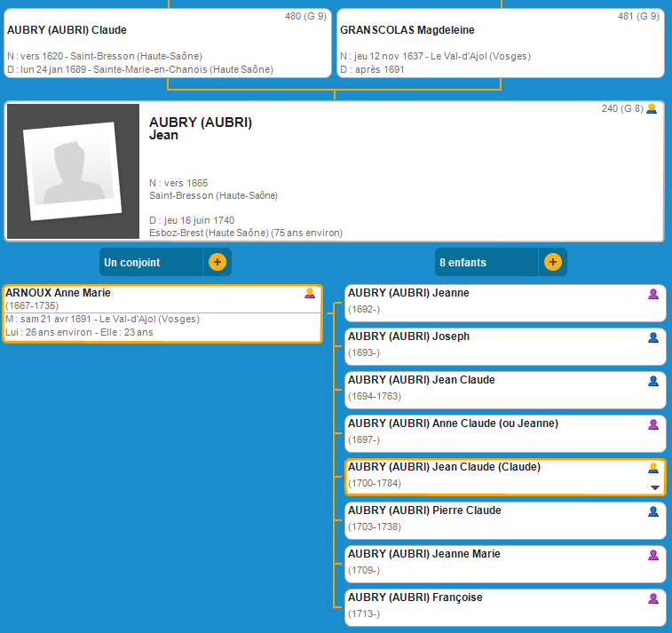Click the Un conjoint header button
672x633 pixels.
click(x=151, y=262)
